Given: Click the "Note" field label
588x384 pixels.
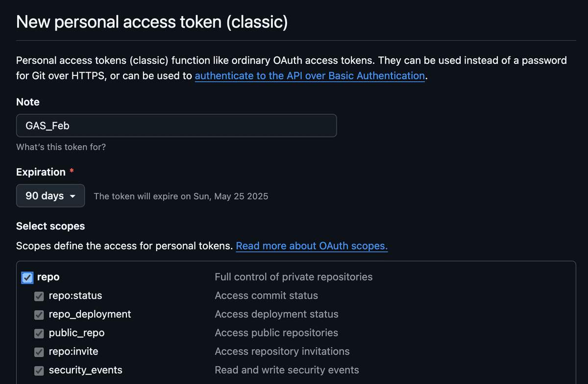Looking at the screenshot, I should pyautogui.click(x=28, y=102).
